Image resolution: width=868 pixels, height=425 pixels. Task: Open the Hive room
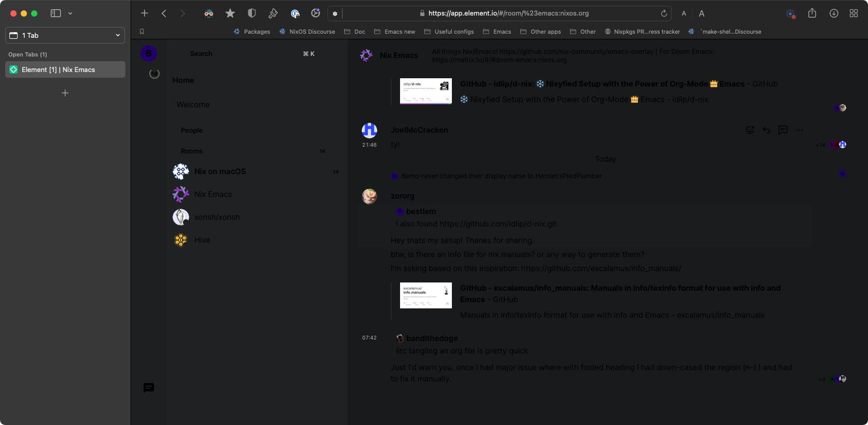pos(256,240)
